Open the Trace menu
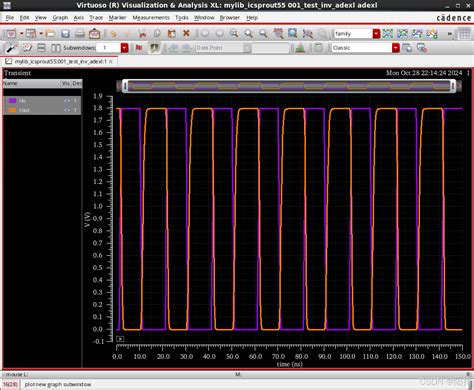Image resolution: width=474 pixels, height=390 pixels. tap(96, 17)
